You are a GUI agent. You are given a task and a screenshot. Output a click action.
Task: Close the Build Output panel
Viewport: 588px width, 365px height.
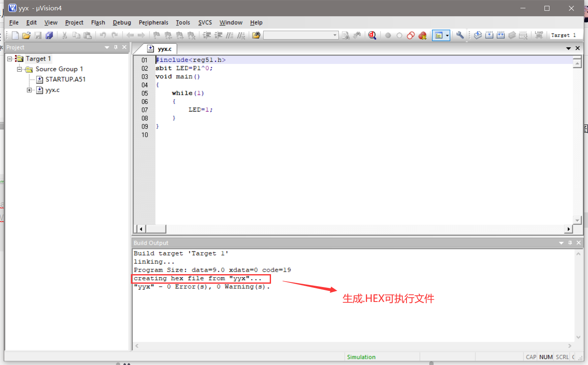coord(579,243)
